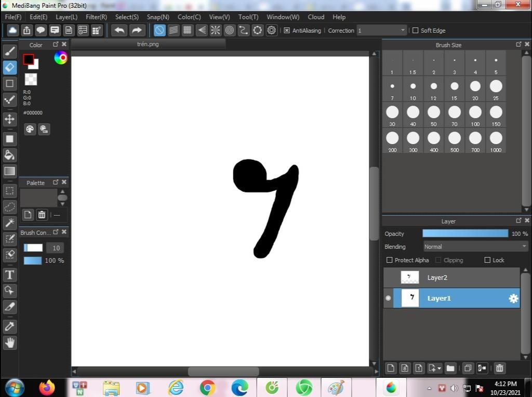Delete layer trash icon

point(499,368)
